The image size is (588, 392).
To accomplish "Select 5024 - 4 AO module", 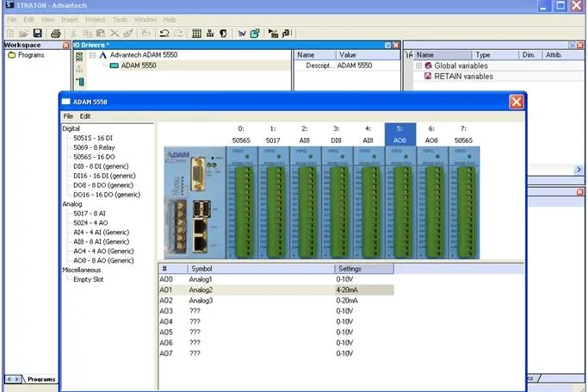I will [90, 223].
